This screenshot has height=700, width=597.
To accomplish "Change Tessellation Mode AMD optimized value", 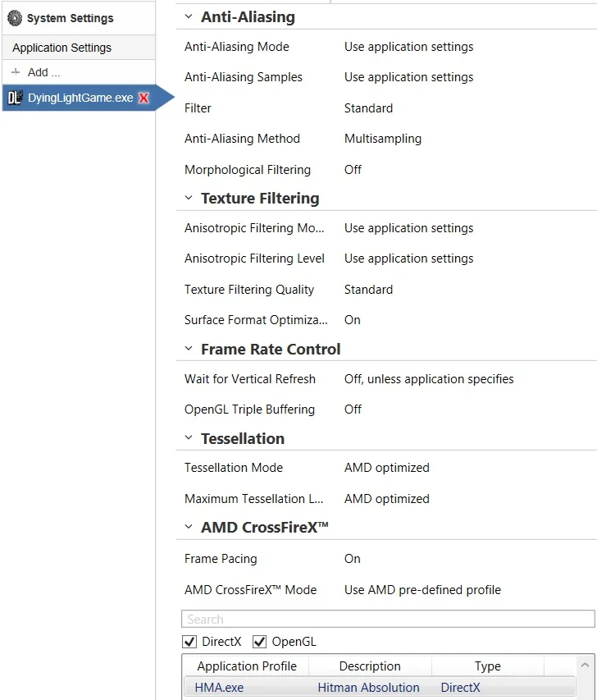I will pyautogui.click(x=387, y=468).
